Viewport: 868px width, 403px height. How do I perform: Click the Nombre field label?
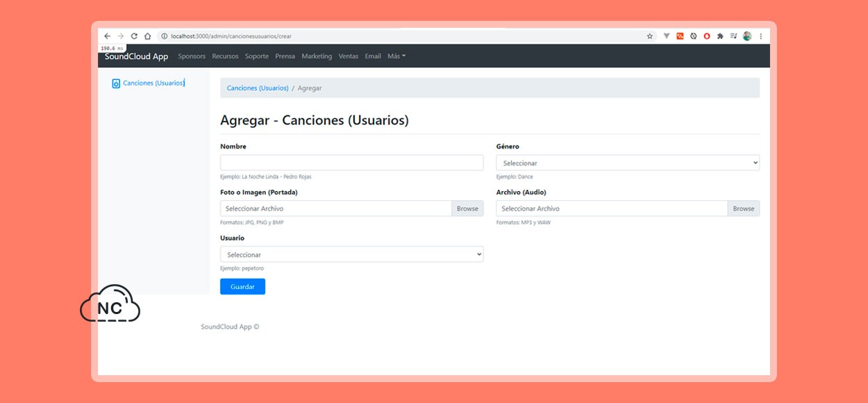[233, 147]
